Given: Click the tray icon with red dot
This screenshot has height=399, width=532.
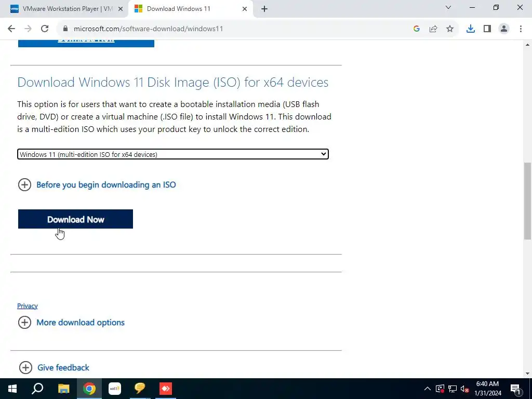Looking at the screenshot, I should [440, 389].
